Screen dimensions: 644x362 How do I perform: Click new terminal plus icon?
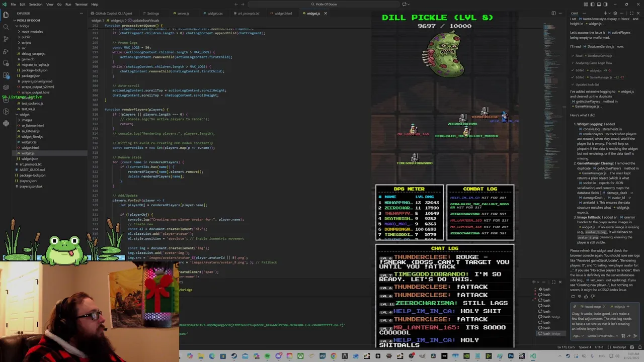point(534,282)
